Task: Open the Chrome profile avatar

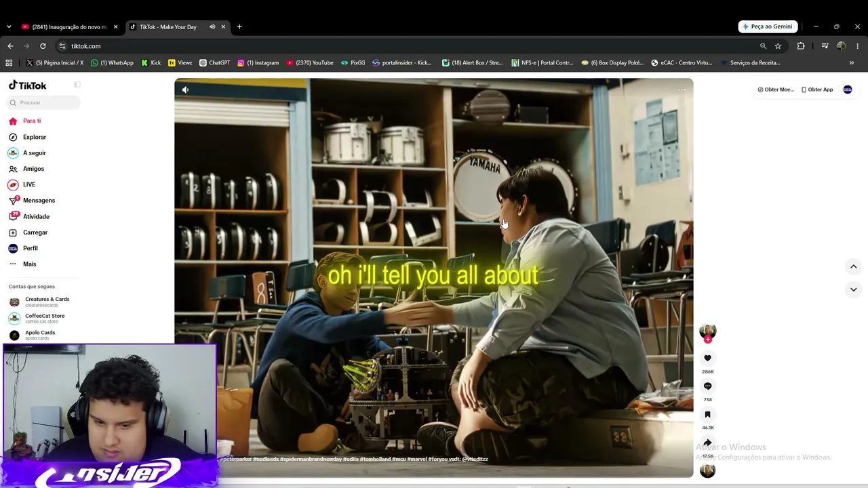Action: [x=841, y=46]
